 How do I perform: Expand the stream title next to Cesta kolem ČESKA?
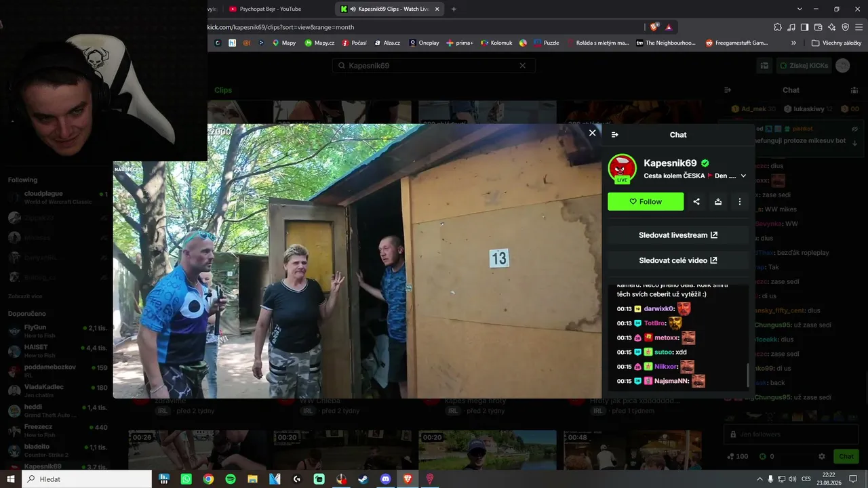point(743,176)
